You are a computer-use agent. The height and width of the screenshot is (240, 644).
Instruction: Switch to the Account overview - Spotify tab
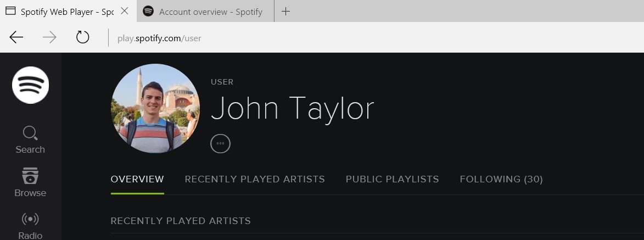pyautogui.click(x=205, y=11)
